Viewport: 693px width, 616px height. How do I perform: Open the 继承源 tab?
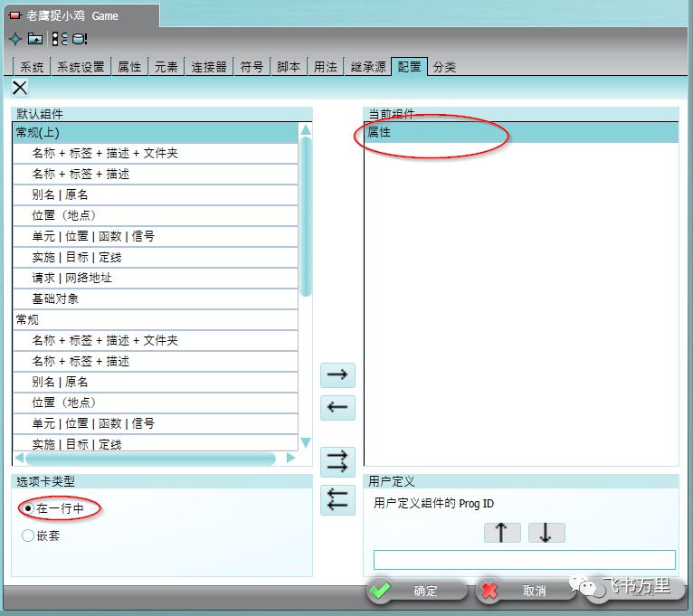tap(367, 67)
